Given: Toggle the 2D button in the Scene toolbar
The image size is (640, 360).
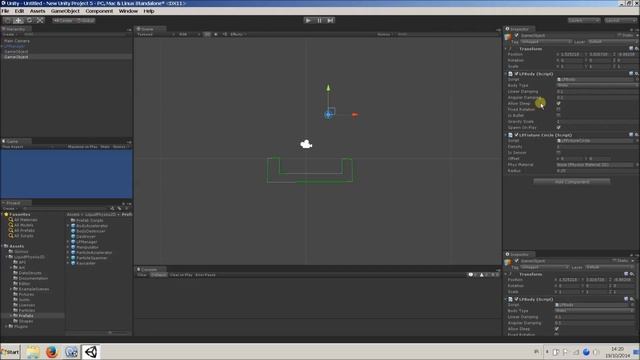Looking at the screenshot, I should tap(207, 34).
